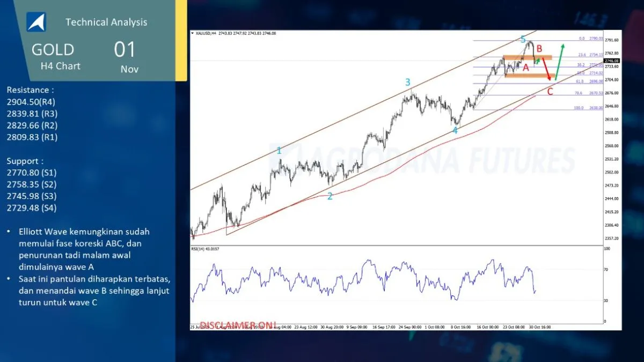Screen dimensions: 644x362
Task: Select support level 2770.80 (S1)
Action: tap(32, 173)
